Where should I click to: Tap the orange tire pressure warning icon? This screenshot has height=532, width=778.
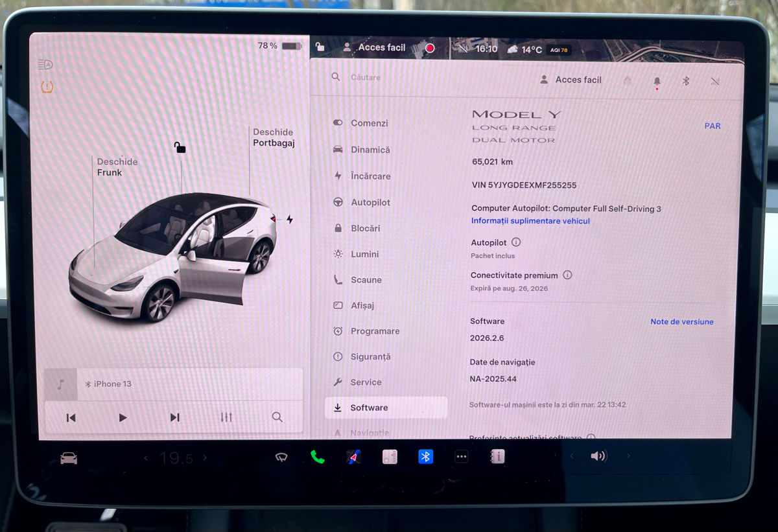click(47, 86)
